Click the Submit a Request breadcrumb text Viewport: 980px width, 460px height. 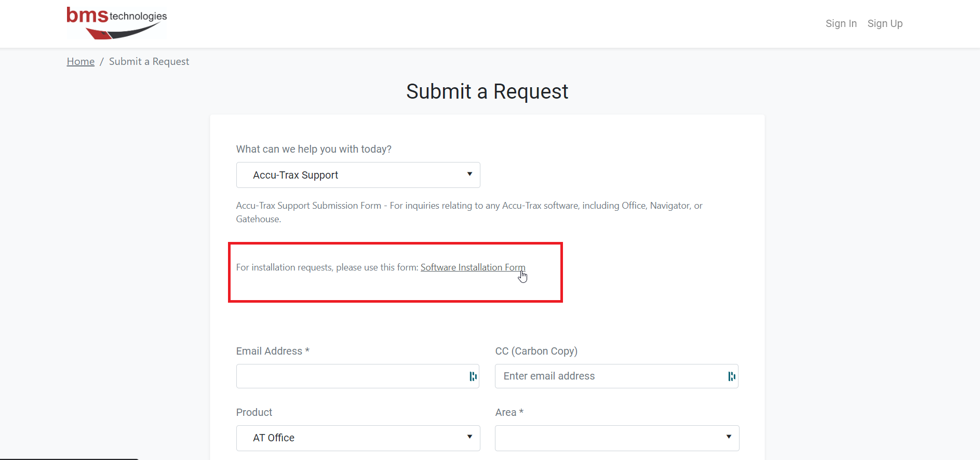(x=149, y=61)
